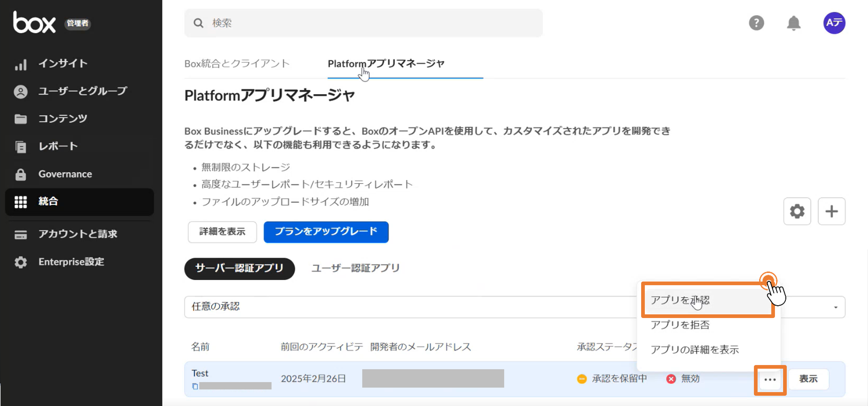Click the レポート document icon
The image size is (868, 406).
(21, 147)
